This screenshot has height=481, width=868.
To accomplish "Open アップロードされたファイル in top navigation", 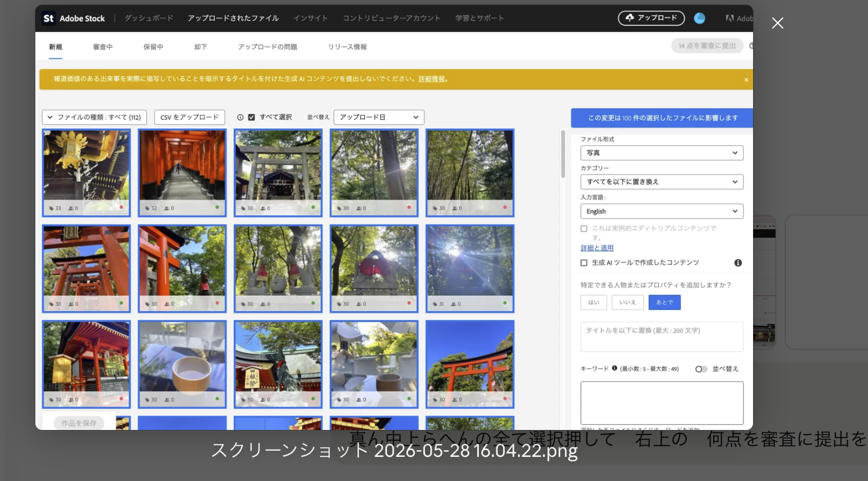I will (x=233, y=18).
